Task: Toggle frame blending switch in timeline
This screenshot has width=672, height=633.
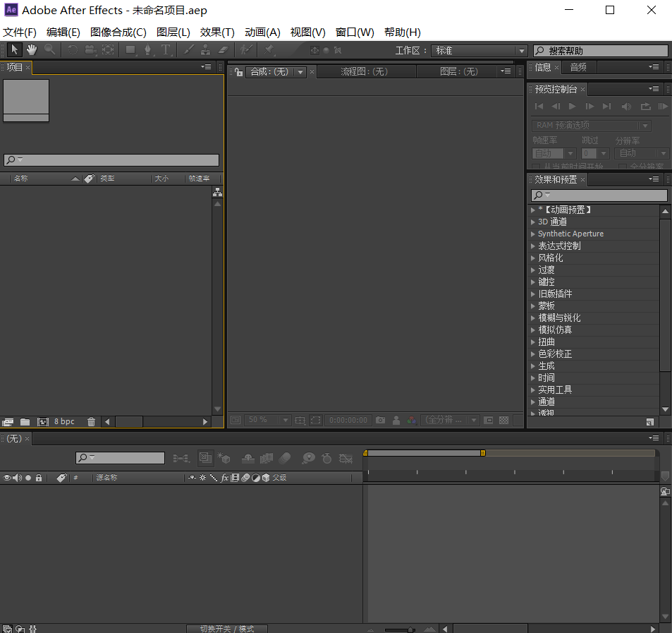Action: 266,459
